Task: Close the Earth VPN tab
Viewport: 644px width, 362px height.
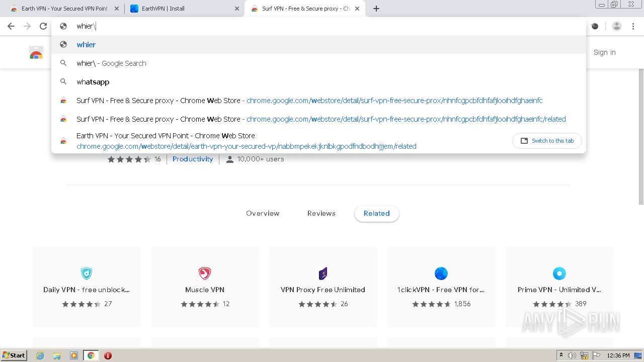Action: pos(117,9)
